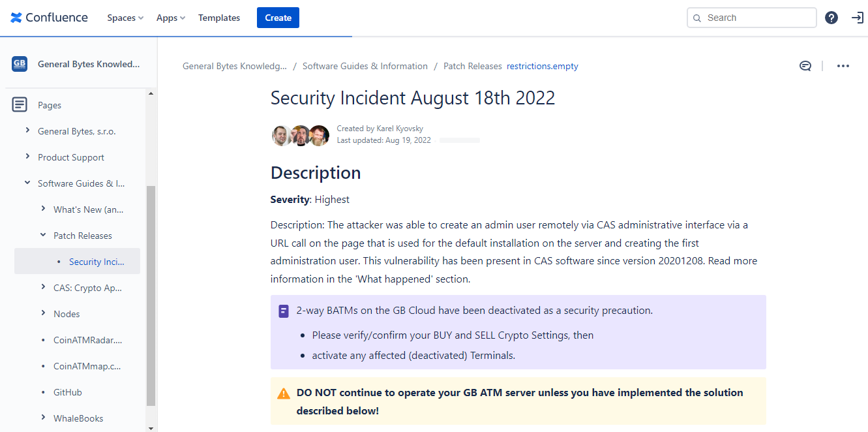Click the General Bytes space logo

tap(20, 64)
